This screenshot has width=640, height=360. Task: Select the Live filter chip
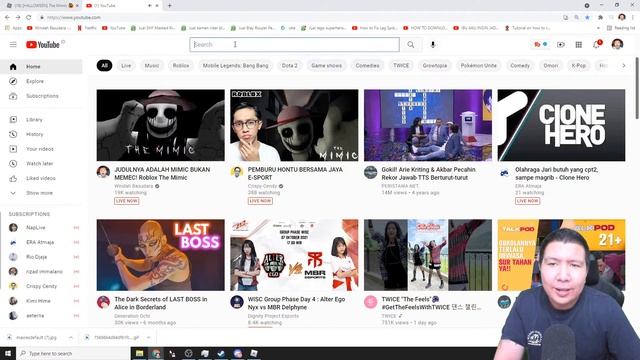pyautogui.click(x=126, y=65)
